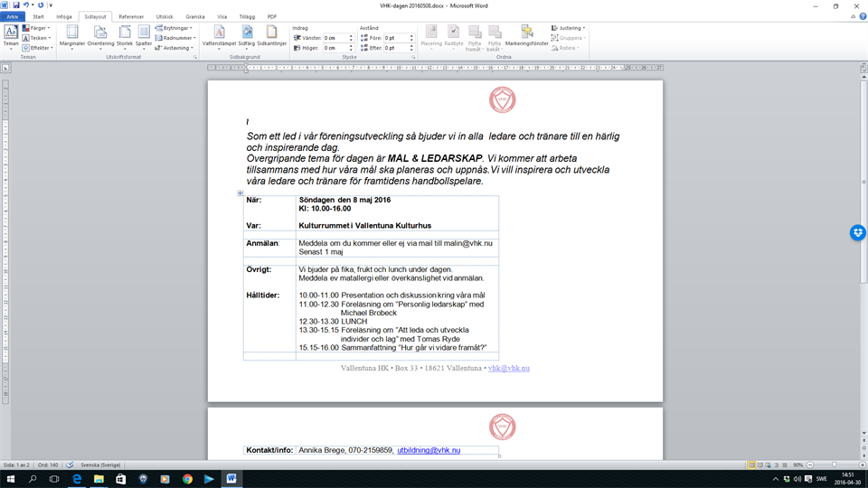Click the Vattenstämpel watermark icon

[x=218, y=36]
